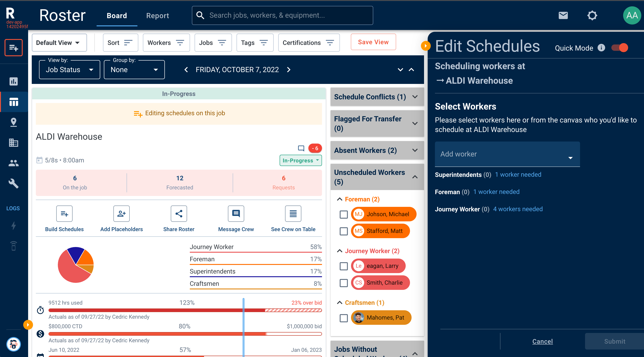
Task: Open the support bot avatar icon
Action: [x=14, y=344]
